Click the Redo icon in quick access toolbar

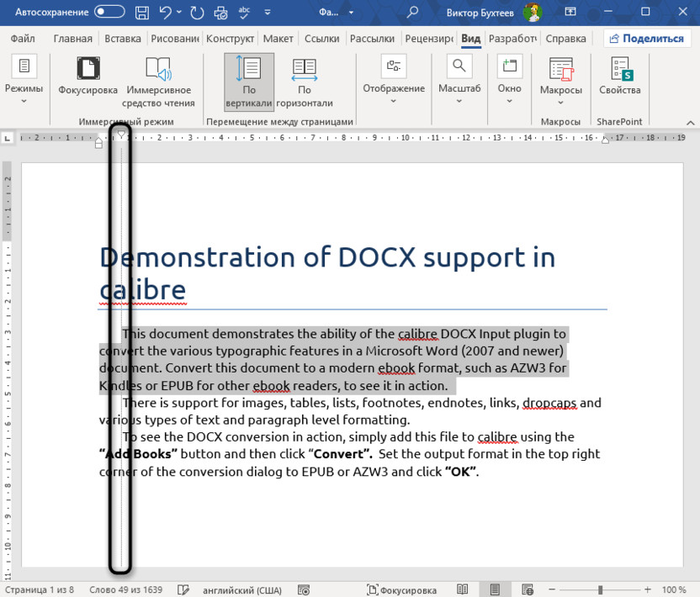tap(197, 12)
